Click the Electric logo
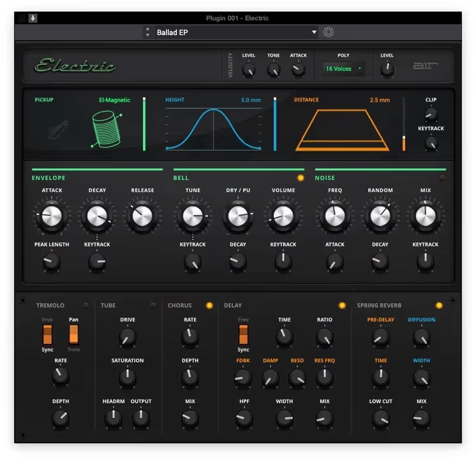 75,66
